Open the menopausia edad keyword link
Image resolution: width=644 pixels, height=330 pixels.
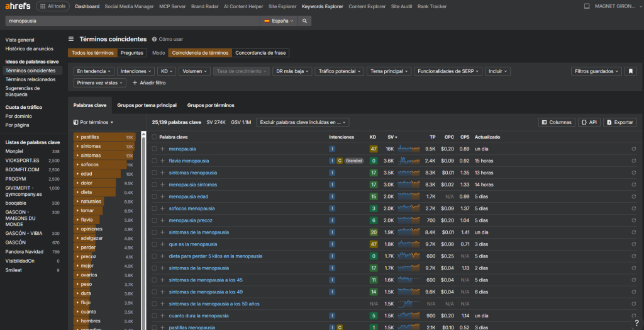[x=188, y=196]
